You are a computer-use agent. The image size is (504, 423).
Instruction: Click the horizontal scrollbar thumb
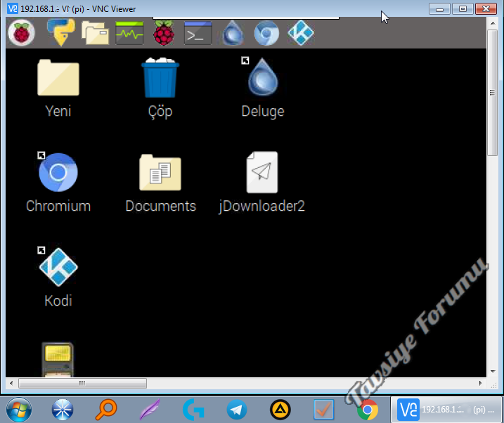point(83,383)
